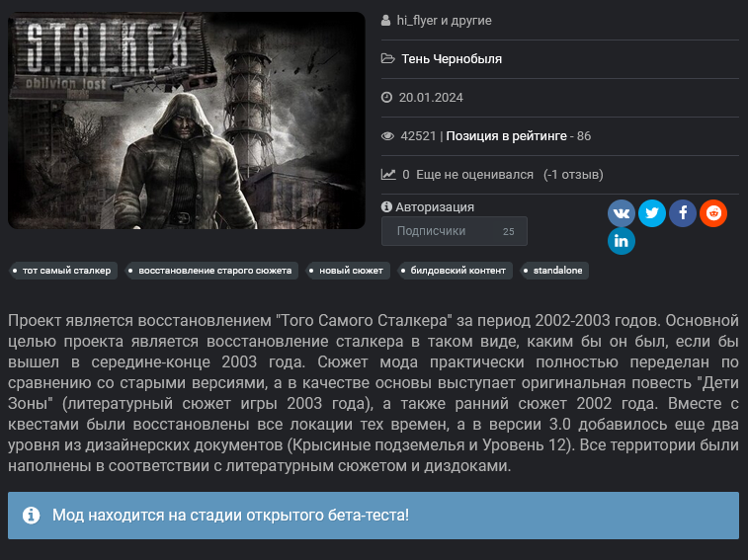Share the mod on VK

[x=622, y=212]
